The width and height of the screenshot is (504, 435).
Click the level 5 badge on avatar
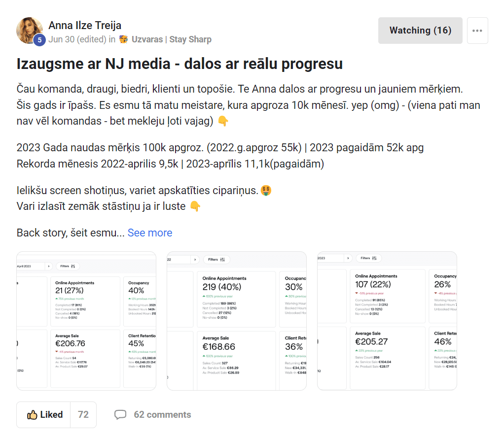click(39, 40)
